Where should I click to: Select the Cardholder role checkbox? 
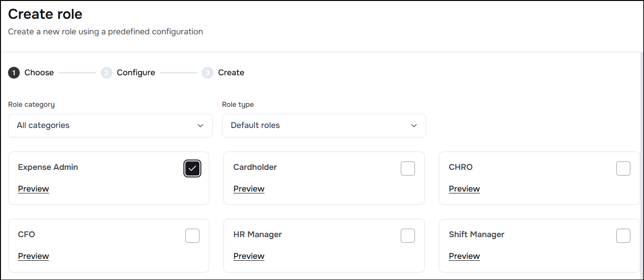tap(408, 168)
